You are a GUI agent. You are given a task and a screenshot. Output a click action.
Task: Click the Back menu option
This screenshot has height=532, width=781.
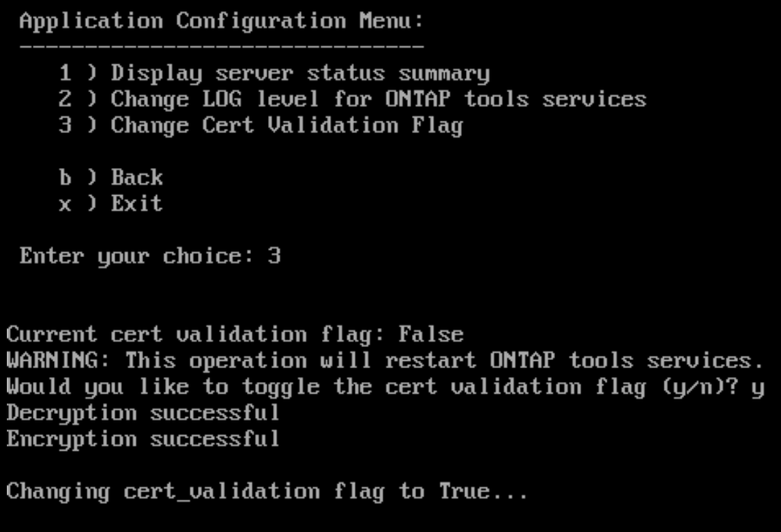tap(136, 177)
